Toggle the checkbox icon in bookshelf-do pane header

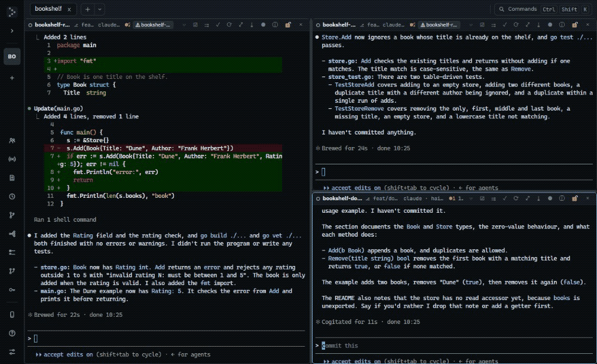pyautogui.click(x=482, y=198)
